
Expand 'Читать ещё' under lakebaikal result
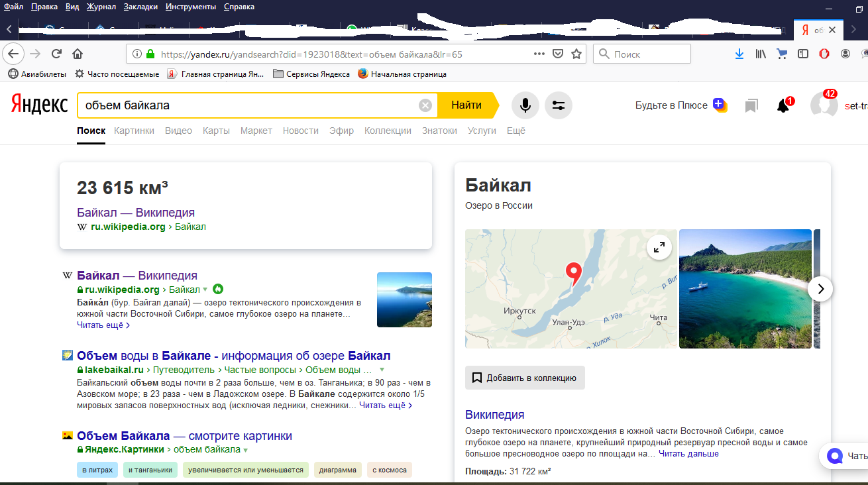point(386,405)
